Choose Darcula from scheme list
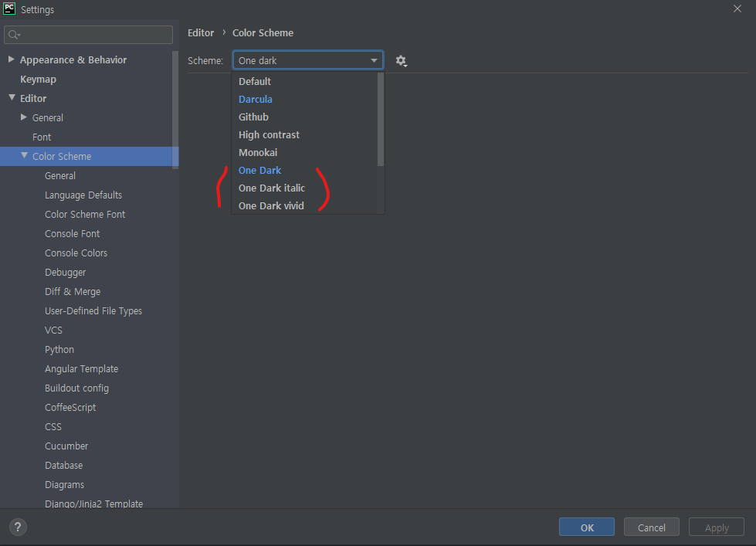 tap(305, 100)
